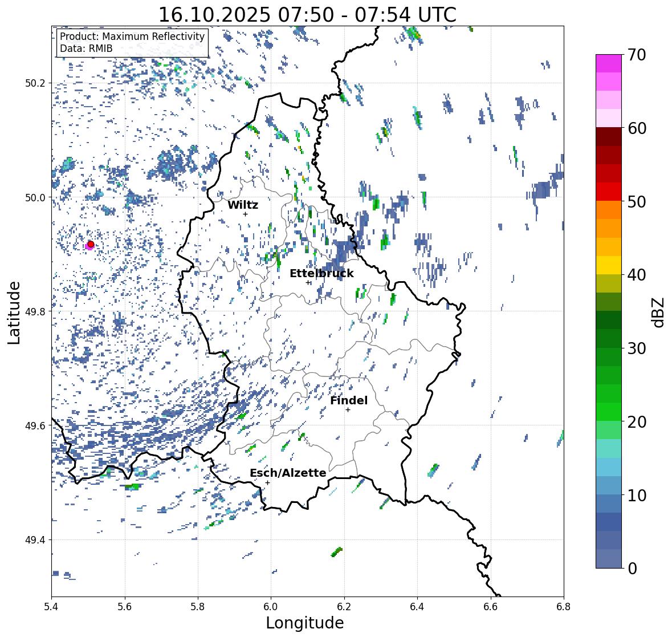Click the 5.4 longitude tick label

51,606
